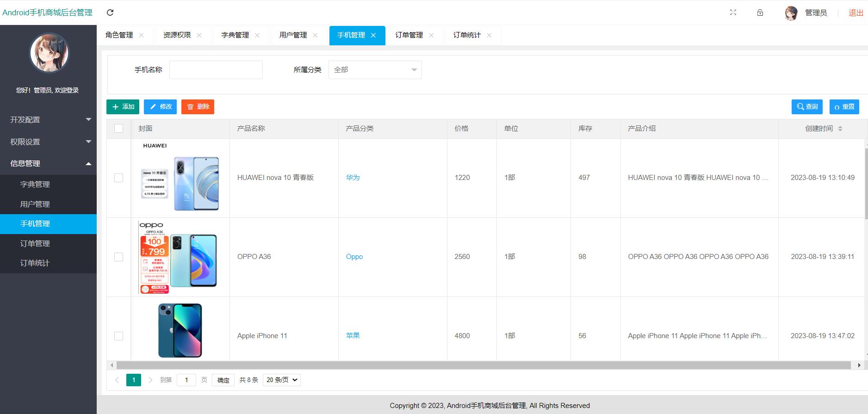Click the 查询 search button

click(807, 107)
